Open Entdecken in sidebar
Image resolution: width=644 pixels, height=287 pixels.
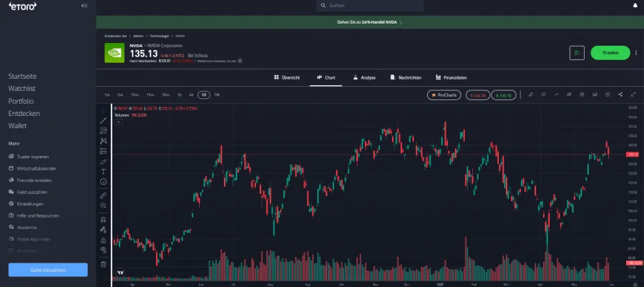pyautogui.click(x=24, y=114)
